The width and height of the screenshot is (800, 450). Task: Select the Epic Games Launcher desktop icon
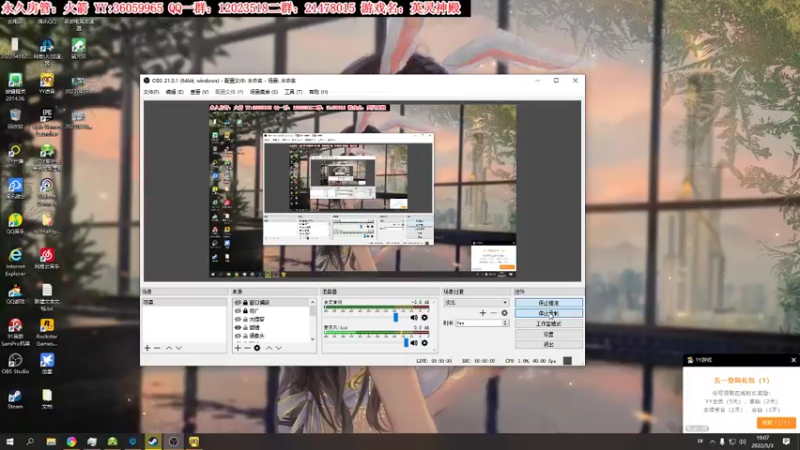pos(47,122)
